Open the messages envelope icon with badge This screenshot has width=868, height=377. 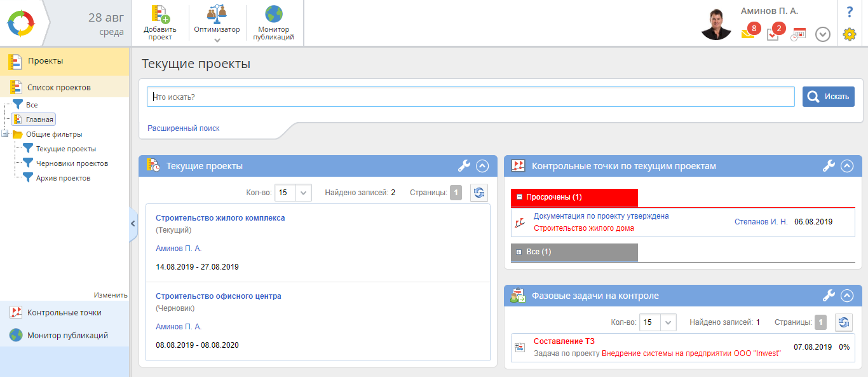tap(749, 34)
